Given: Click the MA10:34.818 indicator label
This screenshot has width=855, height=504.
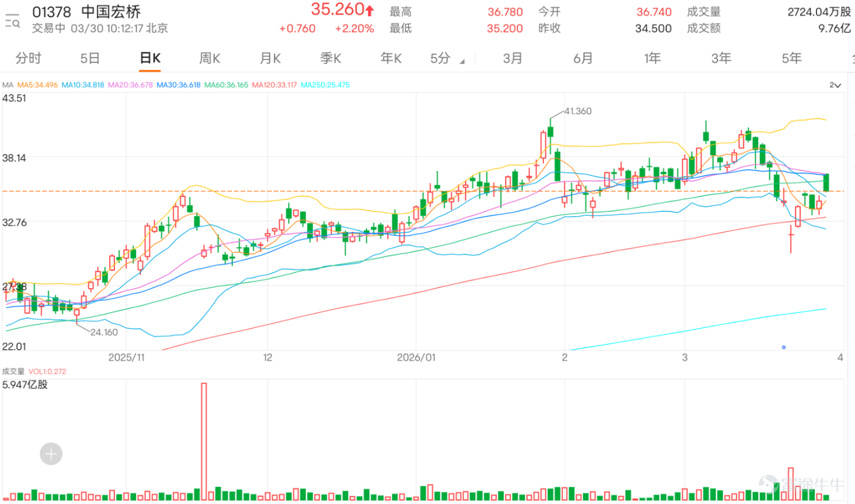Looking at the screenshot, I should [x=83, y=85].
